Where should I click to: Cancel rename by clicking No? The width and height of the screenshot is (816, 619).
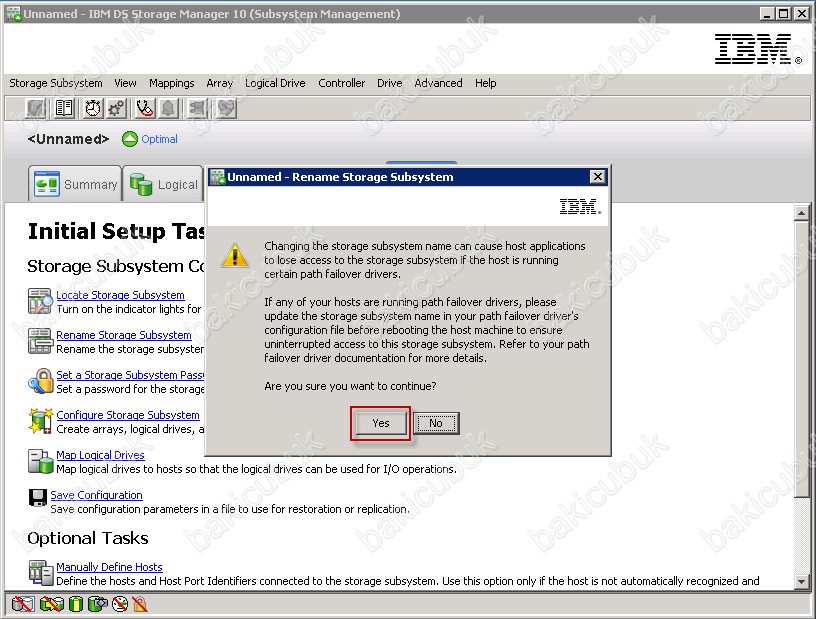pyautogui.click(x=436, y=423)
